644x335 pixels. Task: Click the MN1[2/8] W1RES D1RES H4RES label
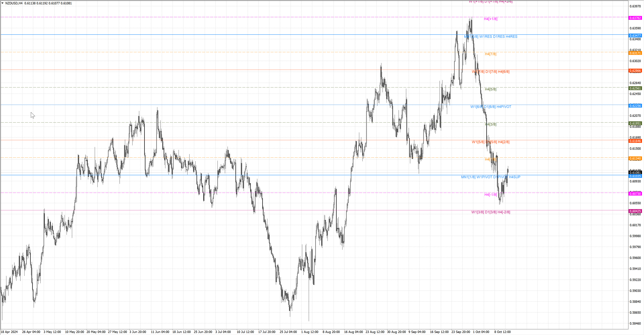pyautogui.click(x=491, y=37)
